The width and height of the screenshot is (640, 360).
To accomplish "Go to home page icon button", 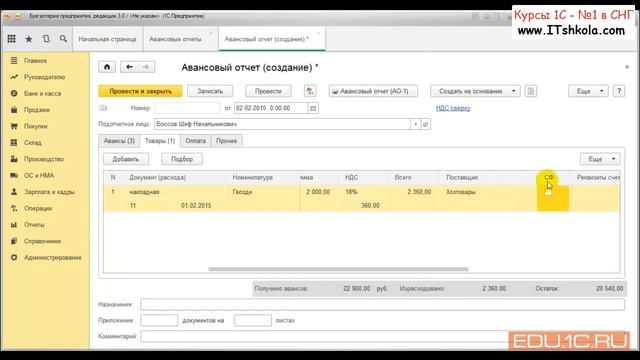I will pos(107,67).
